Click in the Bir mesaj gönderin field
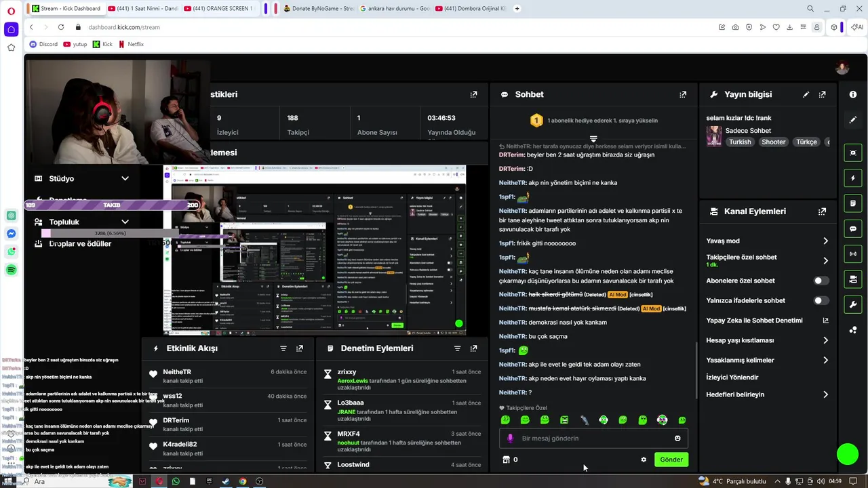 tap(593, 439)
